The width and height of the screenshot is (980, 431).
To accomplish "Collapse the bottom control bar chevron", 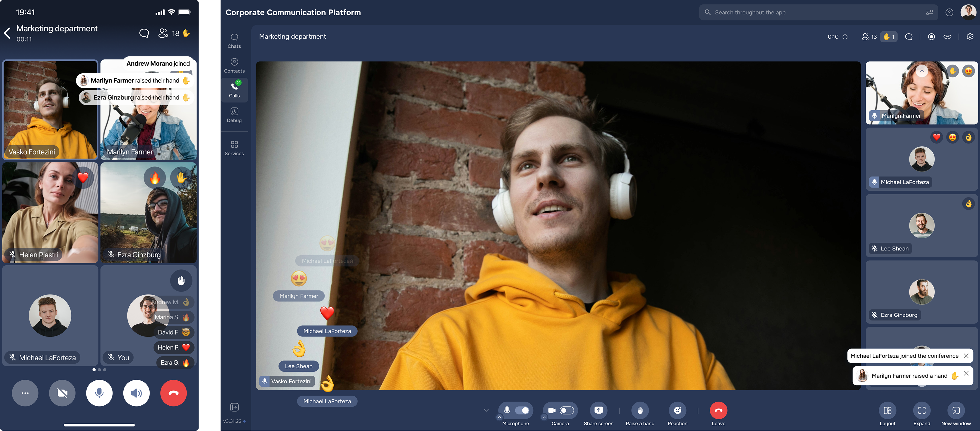I will [486, 410].
